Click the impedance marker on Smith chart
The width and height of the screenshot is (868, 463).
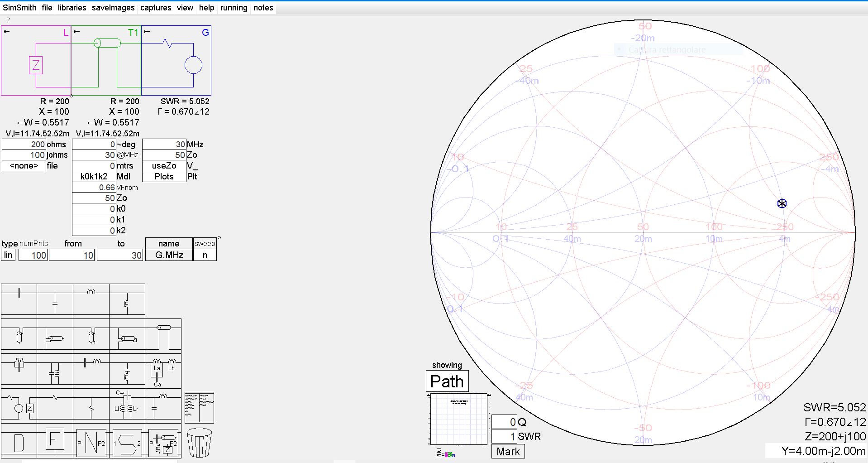[782, 203]
